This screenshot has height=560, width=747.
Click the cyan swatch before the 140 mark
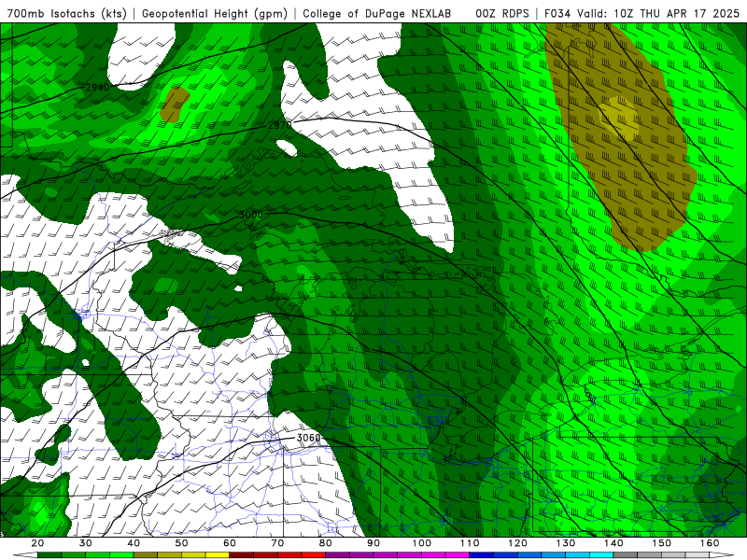click(601, 555)
